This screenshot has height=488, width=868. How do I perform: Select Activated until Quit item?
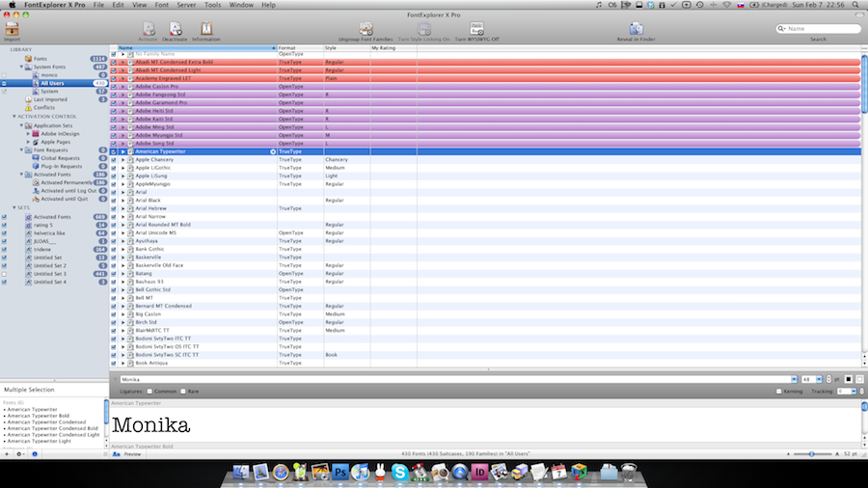65,199
